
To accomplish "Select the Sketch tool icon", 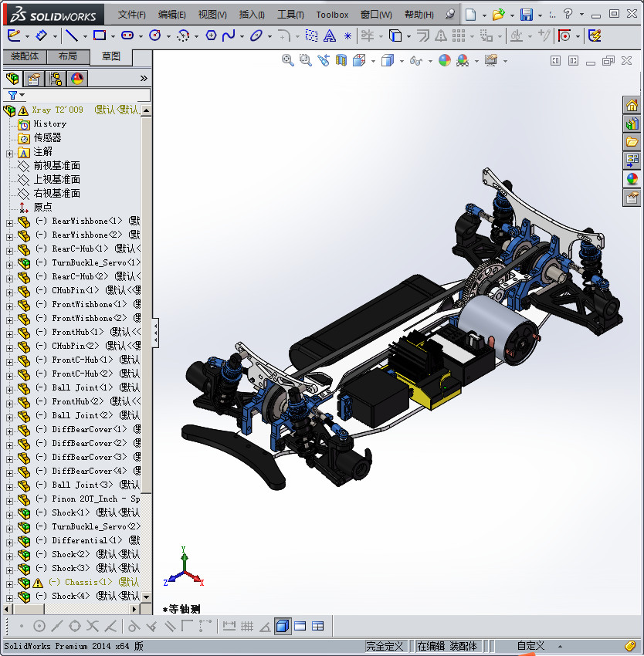I will tap(14, 36).
